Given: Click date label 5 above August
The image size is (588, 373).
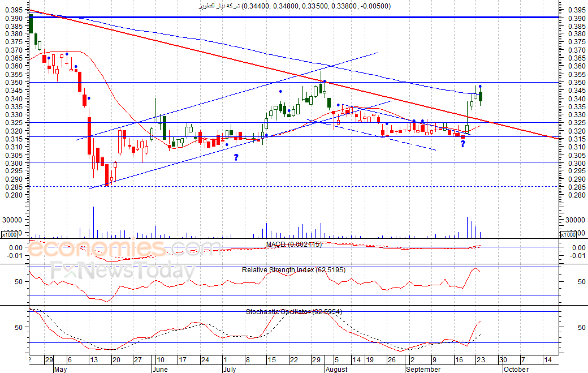Looking at the screenshot, I should [x=337, y=360].
